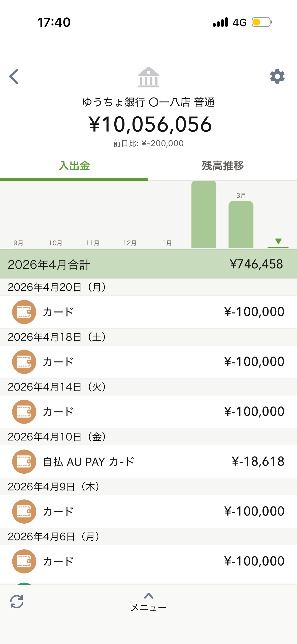Viewport: 297px width, 644px height.
Task: Tap wallet icon for April 18 transaction
Action: (24, 362)
